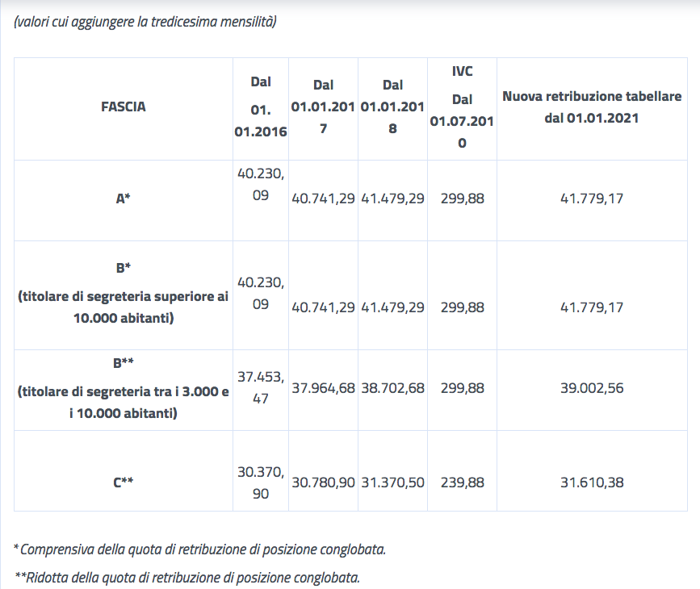Select the B** titolare di segreteria label
This screenshot has height=589, width=700.
click(124, 391)
